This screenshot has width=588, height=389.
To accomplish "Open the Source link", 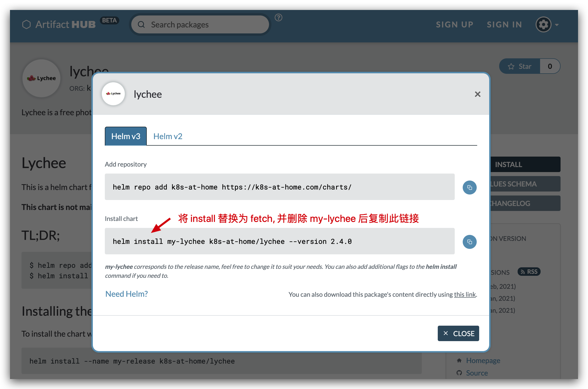I will [477, 373].
